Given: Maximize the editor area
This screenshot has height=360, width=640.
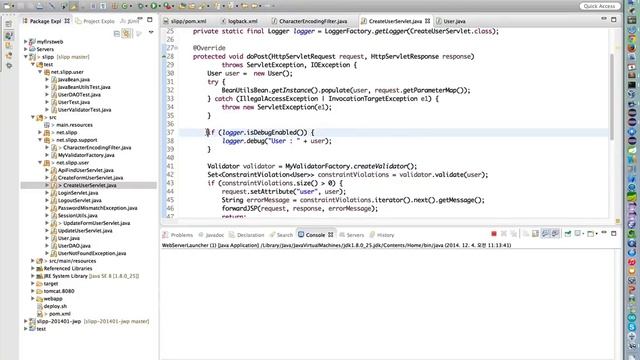Looking at the screenshot, I should pyautogui.click(x=613, y=20).
